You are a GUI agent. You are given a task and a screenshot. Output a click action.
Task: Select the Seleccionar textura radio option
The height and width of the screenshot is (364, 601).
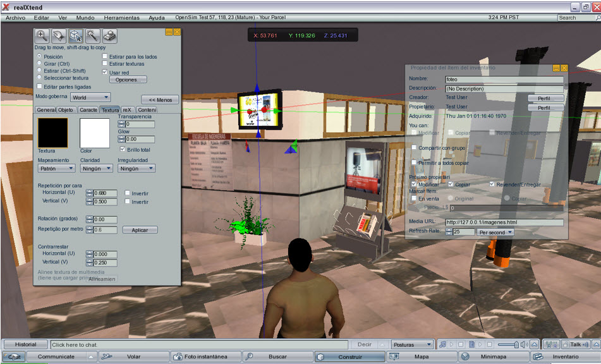tap(39, 77)
